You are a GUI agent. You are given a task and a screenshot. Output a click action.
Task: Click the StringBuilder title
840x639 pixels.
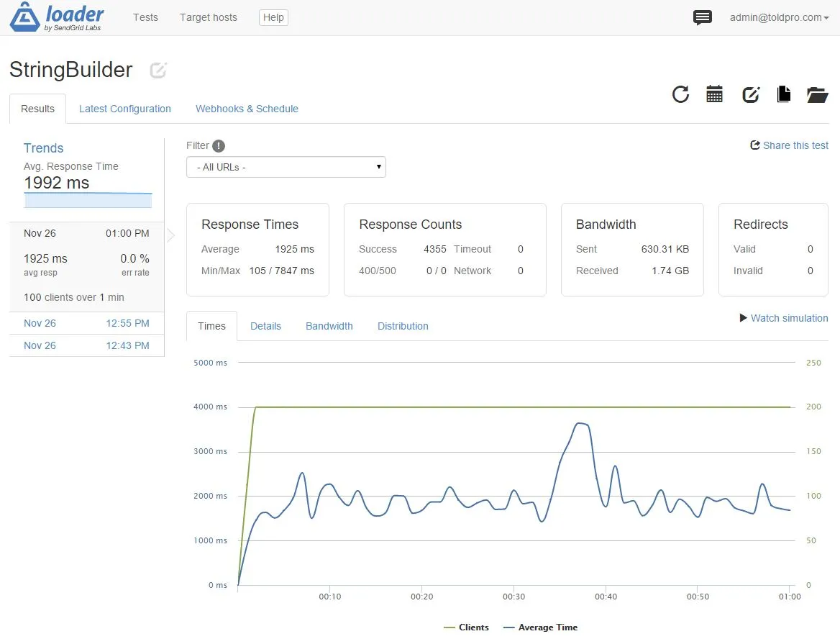[x=70, y=70]
